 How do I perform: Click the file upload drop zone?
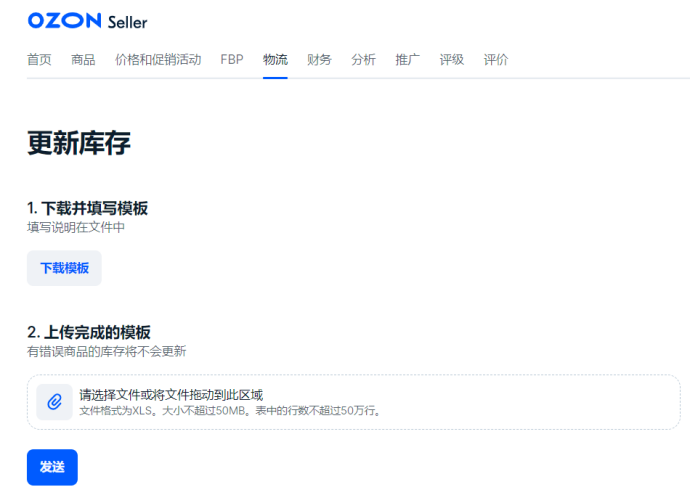(x=354, y=402)
